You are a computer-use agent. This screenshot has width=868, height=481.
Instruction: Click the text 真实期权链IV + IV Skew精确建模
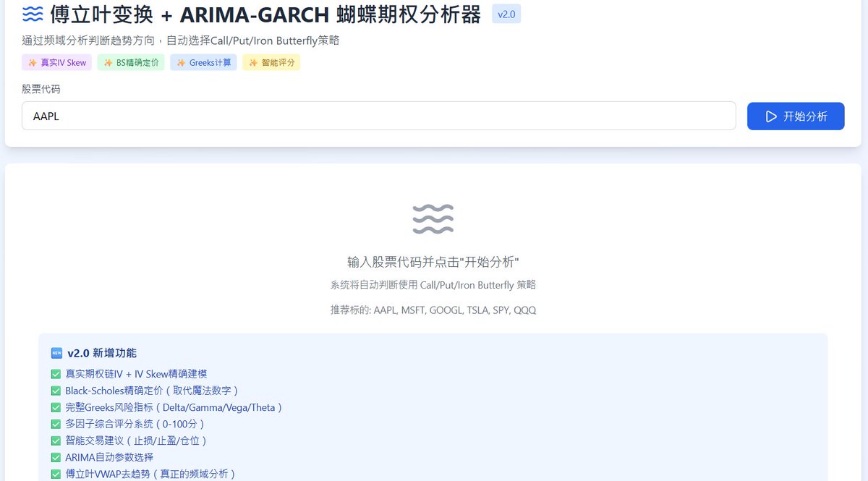(137, 374)
